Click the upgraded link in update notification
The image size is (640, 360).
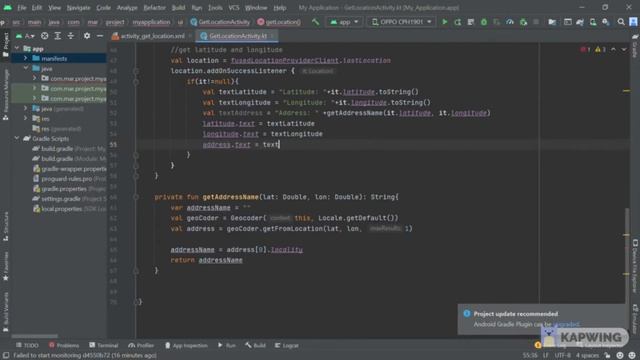[567, 324]
